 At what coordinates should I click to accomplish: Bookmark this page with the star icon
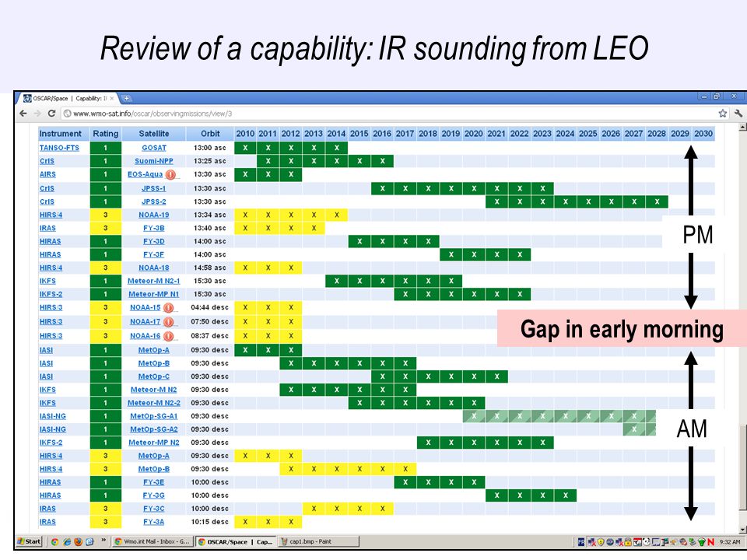(x=722, y=114)
